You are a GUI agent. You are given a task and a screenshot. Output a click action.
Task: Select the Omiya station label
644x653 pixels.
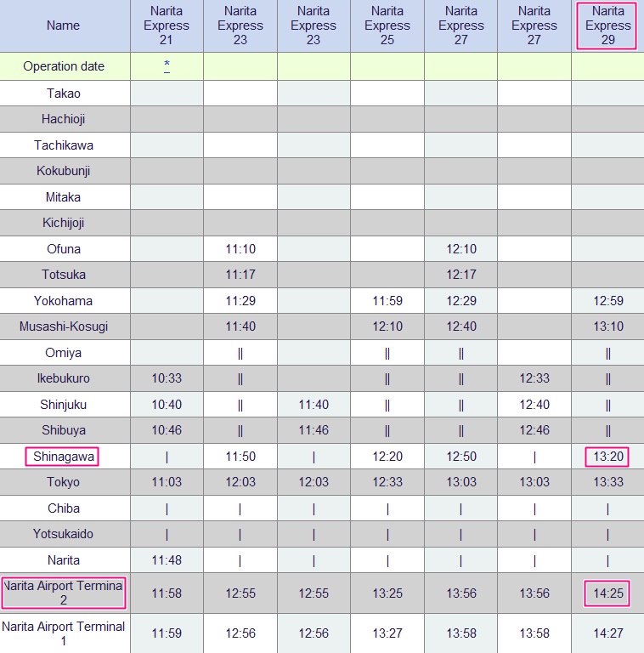[x=63, y=353]
